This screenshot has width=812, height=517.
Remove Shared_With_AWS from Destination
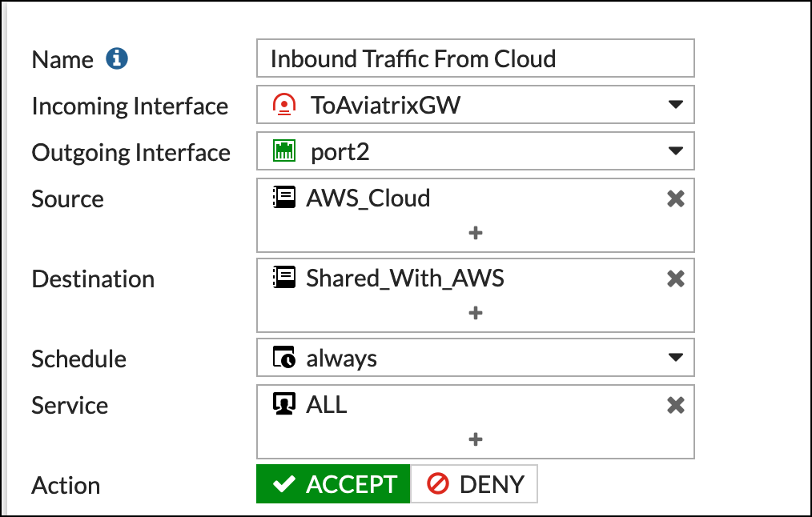tap(676, 279)
